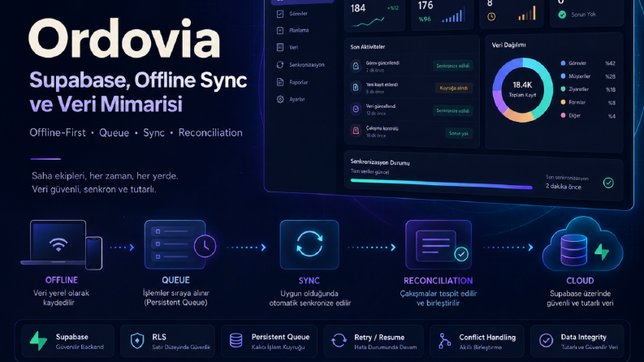This screenshot has height=362, width=644.
Task: Click the Formlar orange legend dot
Action: coord(563,102)
